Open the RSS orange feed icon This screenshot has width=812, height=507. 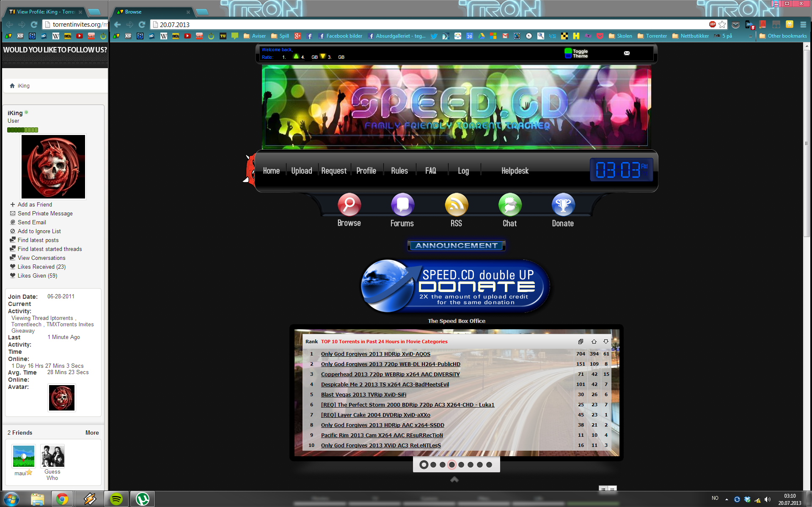[456, 204]
